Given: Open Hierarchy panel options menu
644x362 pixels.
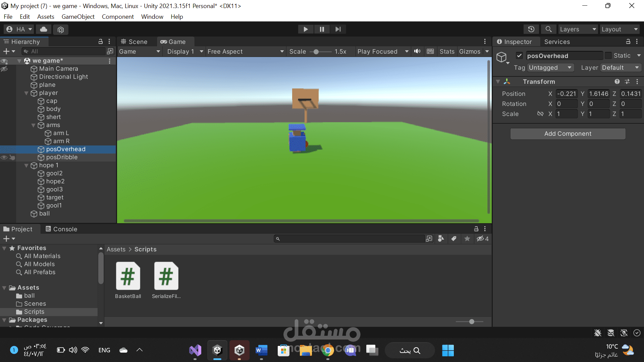Looking at the screenshot, I should 109,42.
